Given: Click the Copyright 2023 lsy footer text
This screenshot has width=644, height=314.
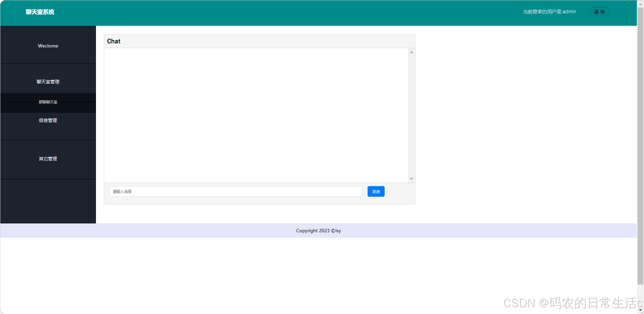Looking at the screenshot, I should coord(318,231).
